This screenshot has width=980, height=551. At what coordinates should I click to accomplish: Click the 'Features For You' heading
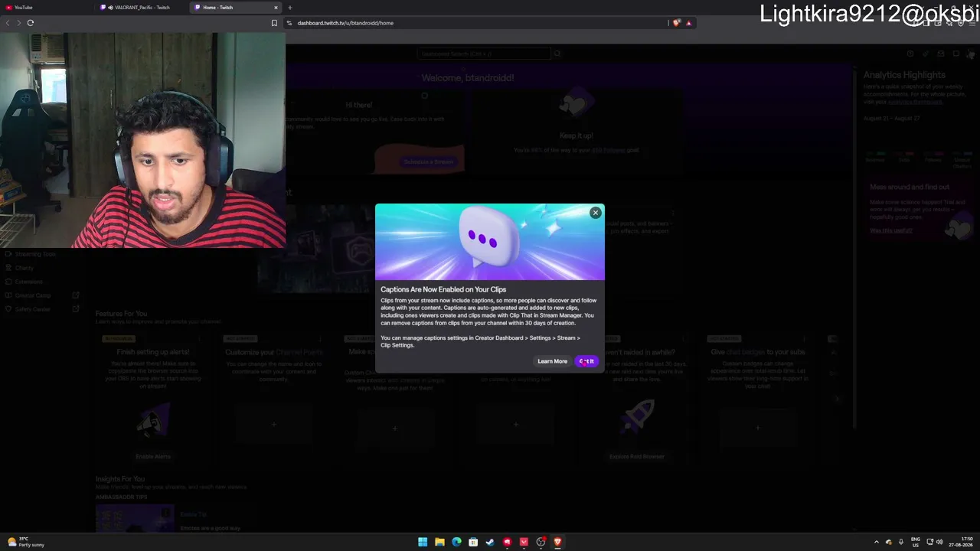click(121, 314)
